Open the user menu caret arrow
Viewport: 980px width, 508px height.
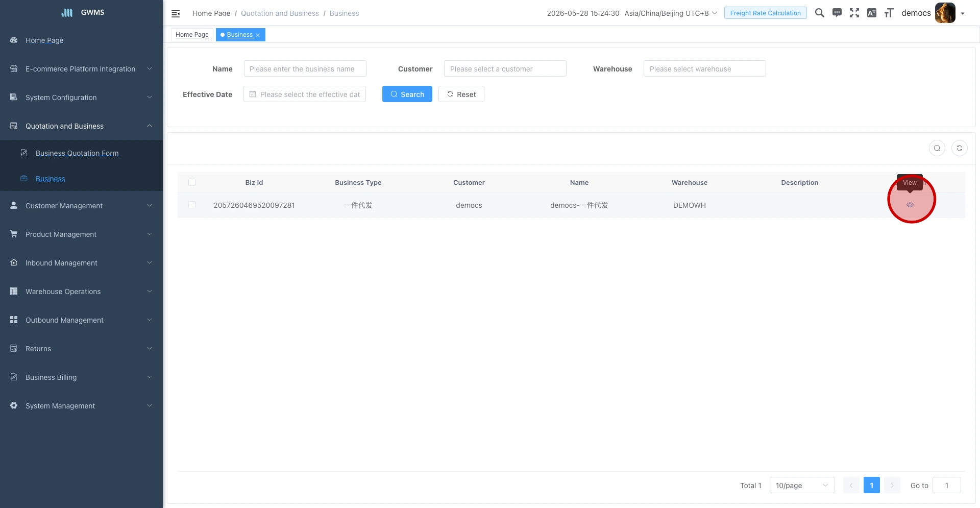963,14
